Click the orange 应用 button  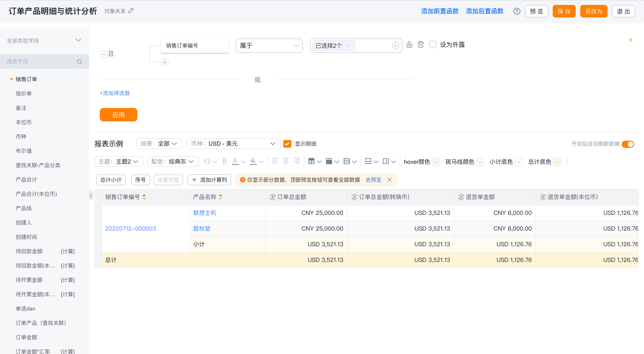click(119, 115)
